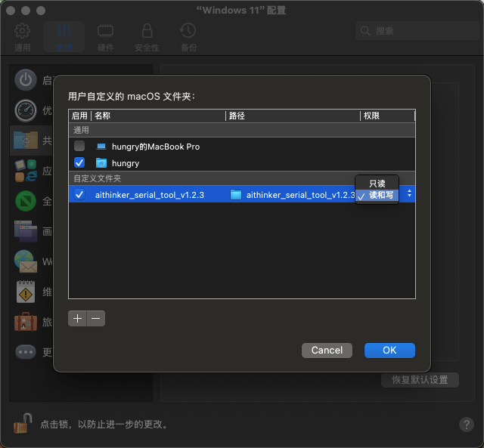Open the Backup (备份) tab
The height and width of the screenshot is (448, 484).
click(x=188, y=37)
